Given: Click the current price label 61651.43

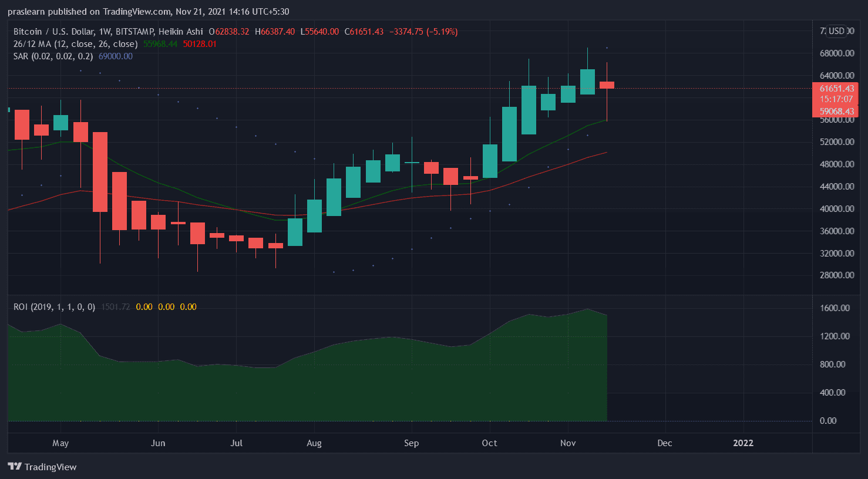Looking at the screenshot, I should click(x=836, y=89).
